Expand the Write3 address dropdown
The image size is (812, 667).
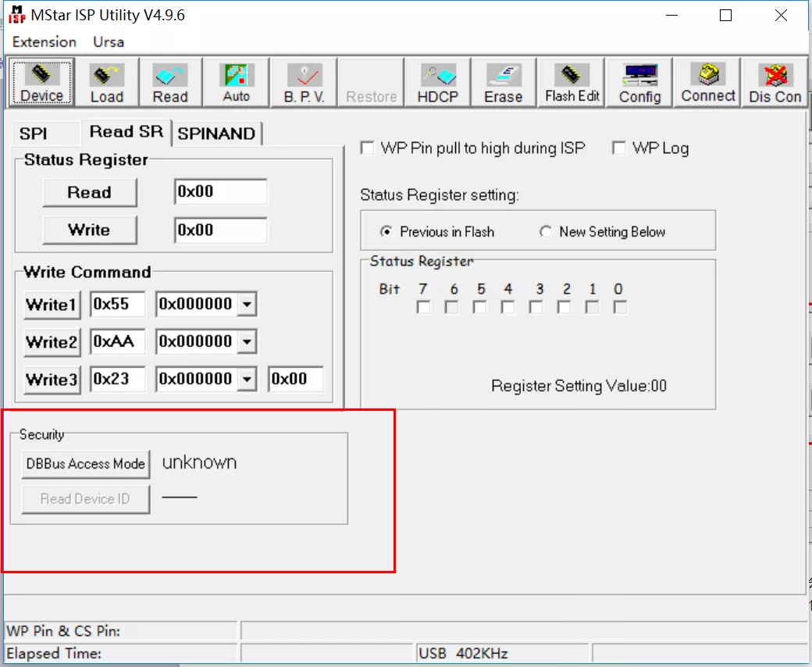(x=248, y=380)
